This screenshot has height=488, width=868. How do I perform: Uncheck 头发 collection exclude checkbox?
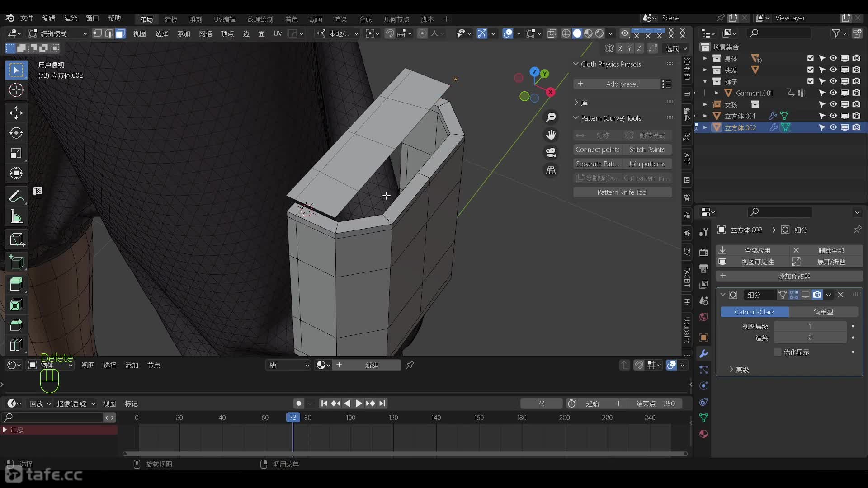[810, 70]
